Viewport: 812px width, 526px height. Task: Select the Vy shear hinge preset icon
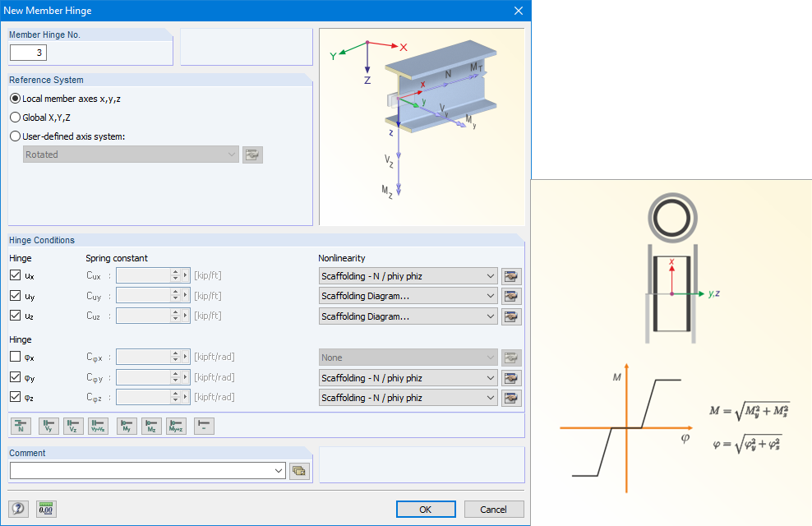[48, 426]
